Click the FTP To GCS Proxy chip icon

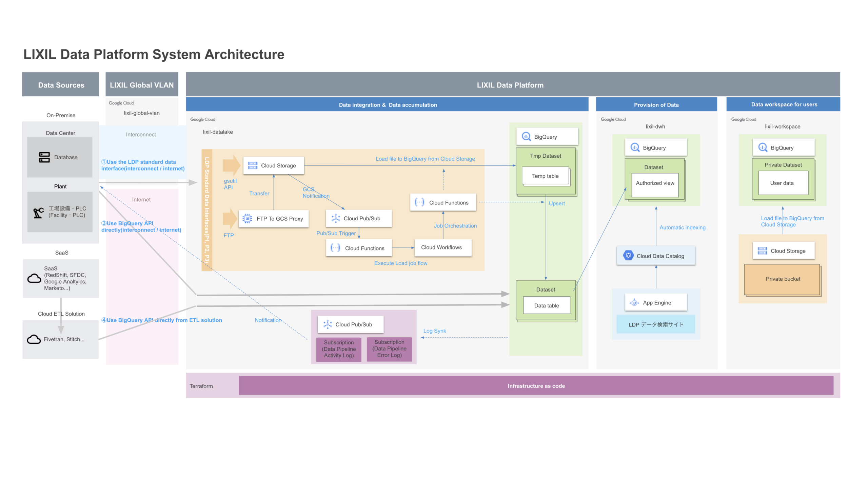click(x=247, y=219)
